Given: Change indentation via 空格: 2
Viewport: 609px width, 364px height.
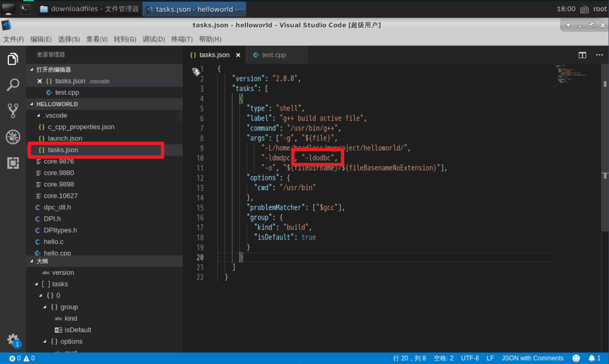Looking at the screenshot, I should (x=444, y=358).
